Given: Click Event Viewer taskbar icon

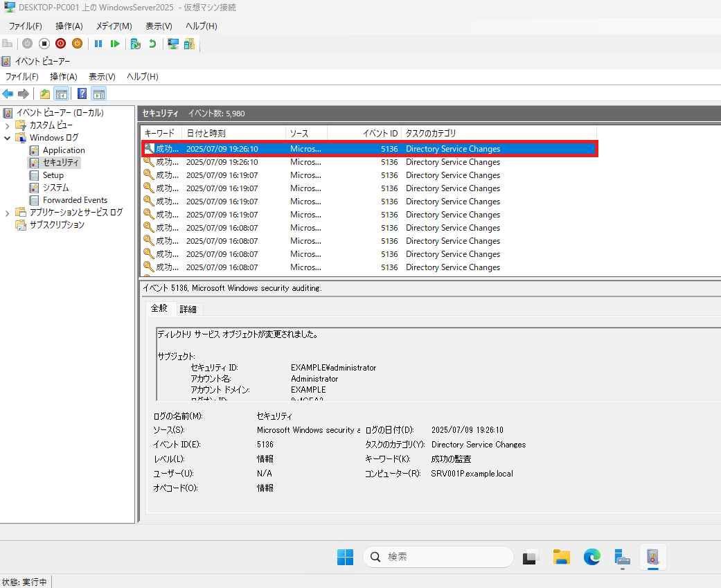Looking at the screenshot, I should tap(653, 558).
